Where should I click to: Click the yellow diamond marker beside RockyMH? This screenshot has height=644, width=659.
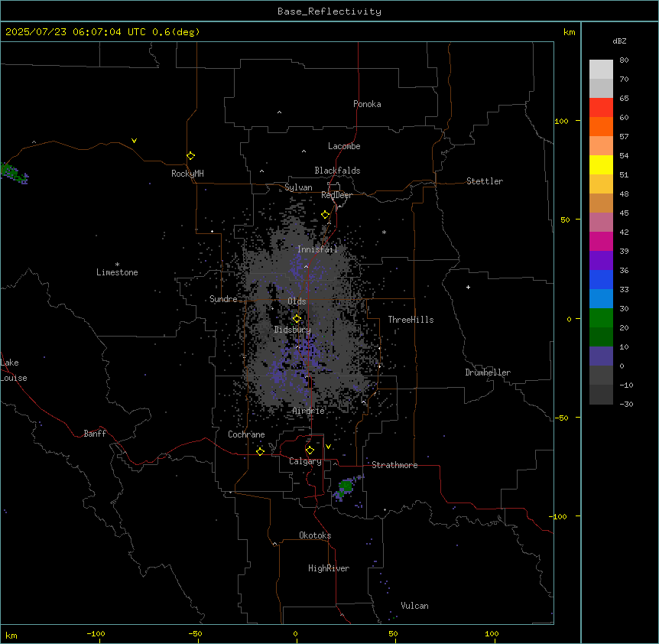point(191,156)
